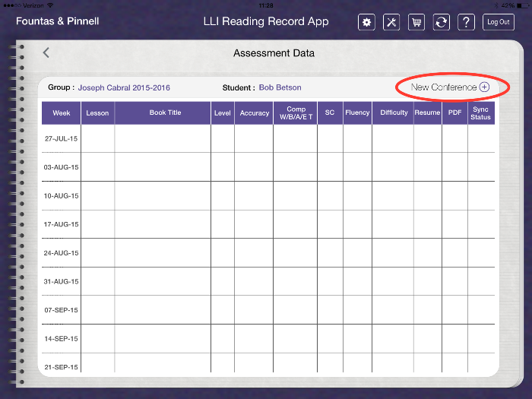The width and height of the screenshot is (532, 399).
Task: Select the 27-JUL-15 week row
Action: [62, 138]
